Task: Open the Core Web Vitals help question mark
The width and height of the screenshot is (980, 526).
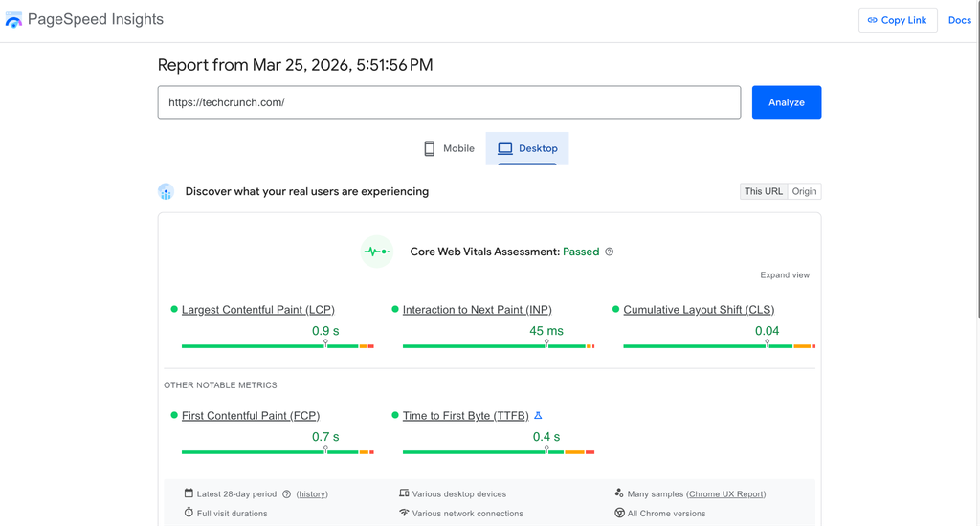Action: (x=610, y=252)
